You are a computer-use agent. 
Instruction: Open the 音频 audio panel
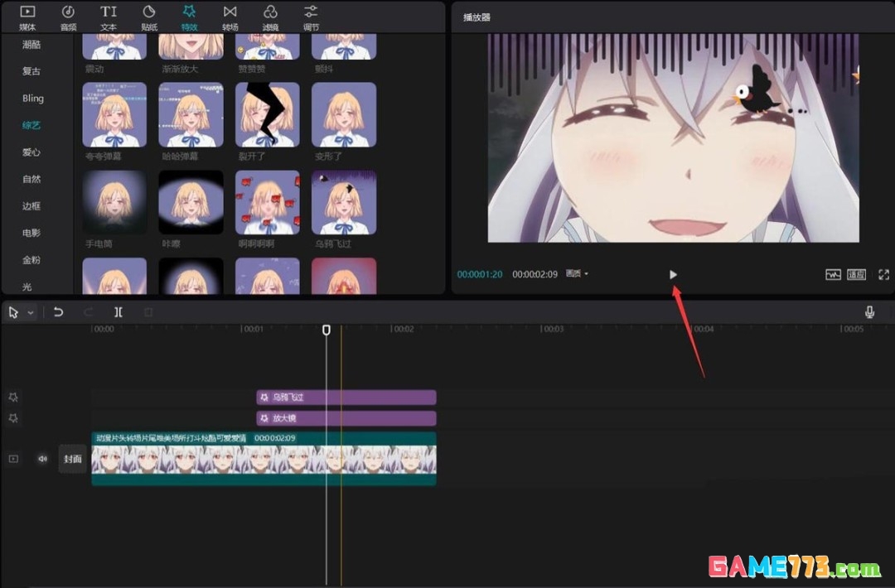coord(68,17)
